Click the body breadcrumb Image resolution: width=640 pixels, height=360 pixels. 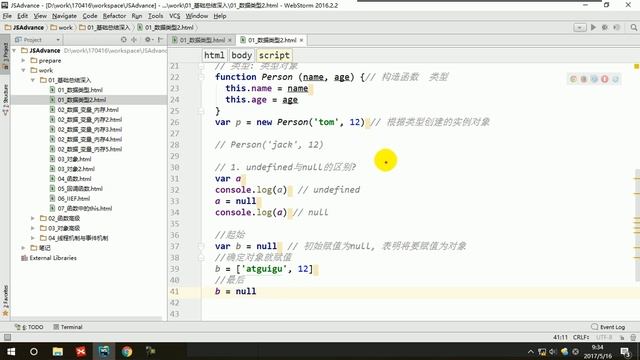(241, 55)
